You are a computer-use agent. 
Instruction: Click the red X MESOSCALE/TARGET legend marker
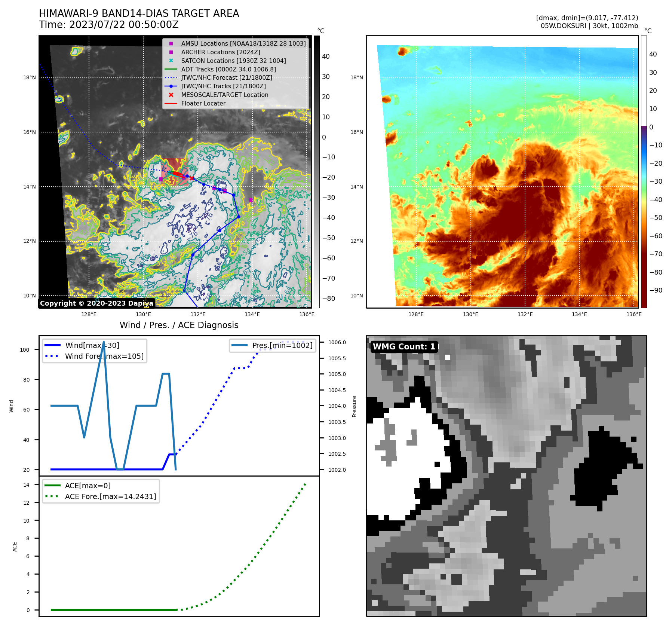[x=171, y=95]
